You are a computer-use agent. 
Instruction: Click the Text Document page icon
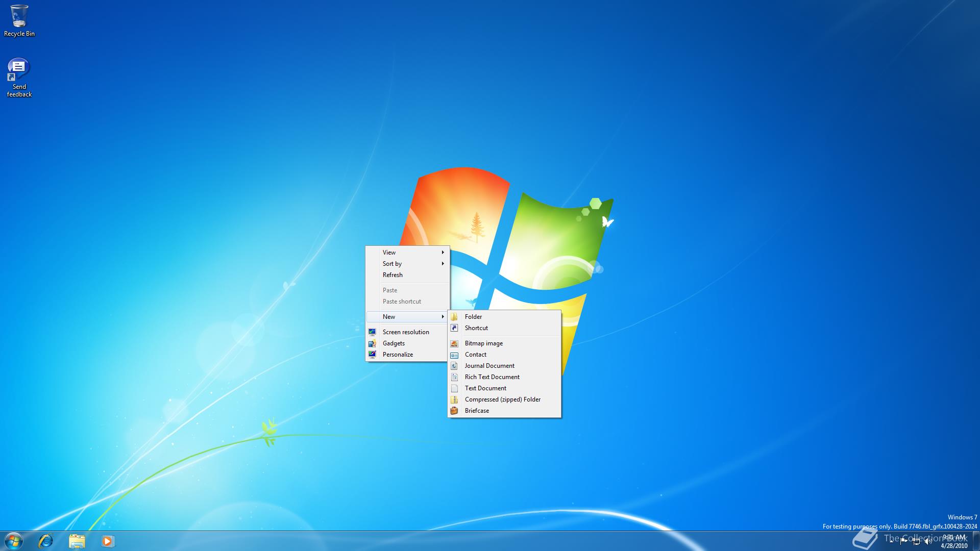(454, 388)
